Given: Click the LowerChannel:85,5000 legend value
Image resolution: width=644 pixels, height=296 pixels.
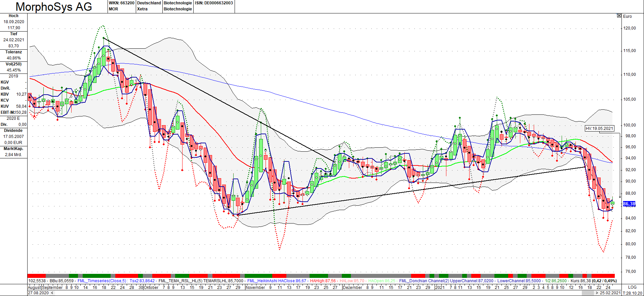Looking at the screenshot, I should tap(519, 281).
